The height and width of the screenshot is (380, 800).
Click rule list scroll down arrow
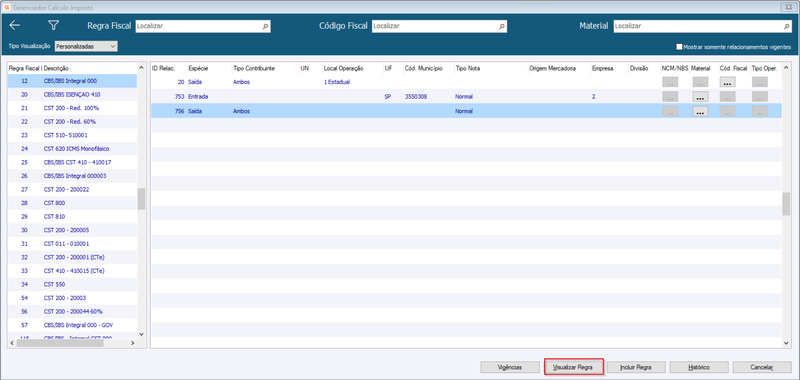141,335
